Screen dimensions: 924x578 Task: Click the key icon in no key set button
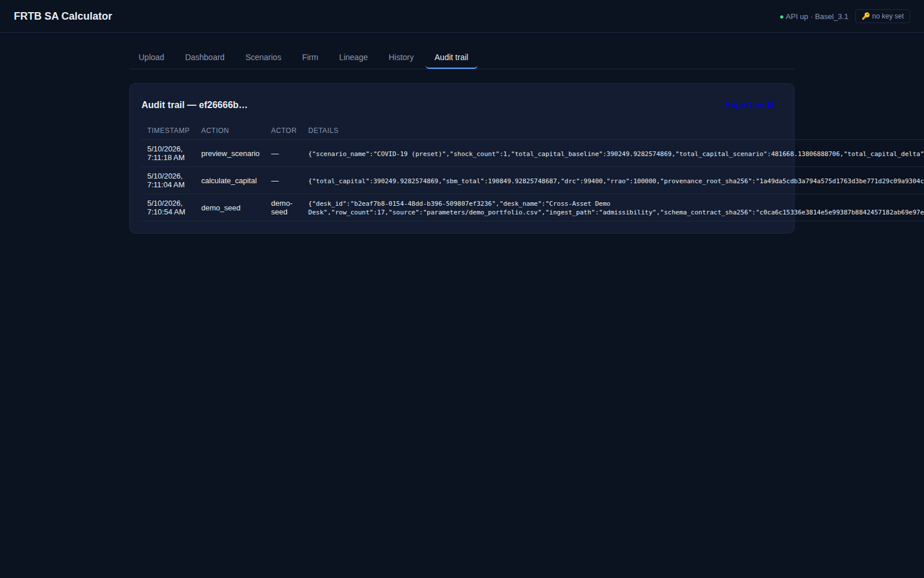click(x=866, y=16)
